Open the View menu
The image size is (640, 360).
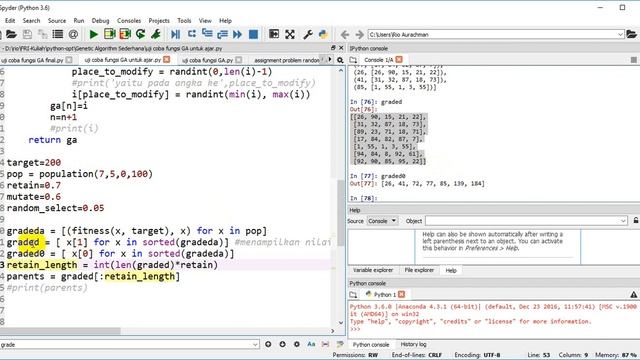point(205,20)
